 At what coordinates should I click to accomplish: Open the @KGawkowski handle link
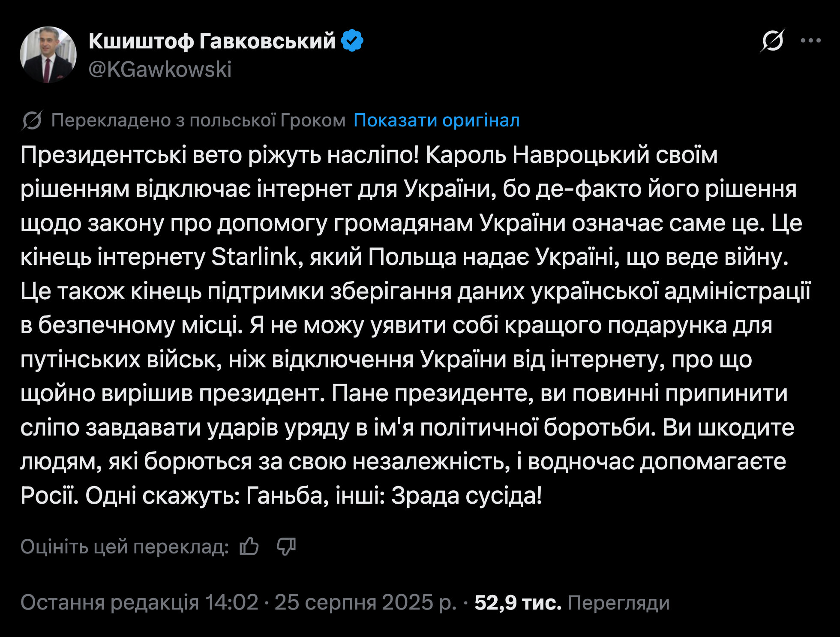[x=160, y=69]
